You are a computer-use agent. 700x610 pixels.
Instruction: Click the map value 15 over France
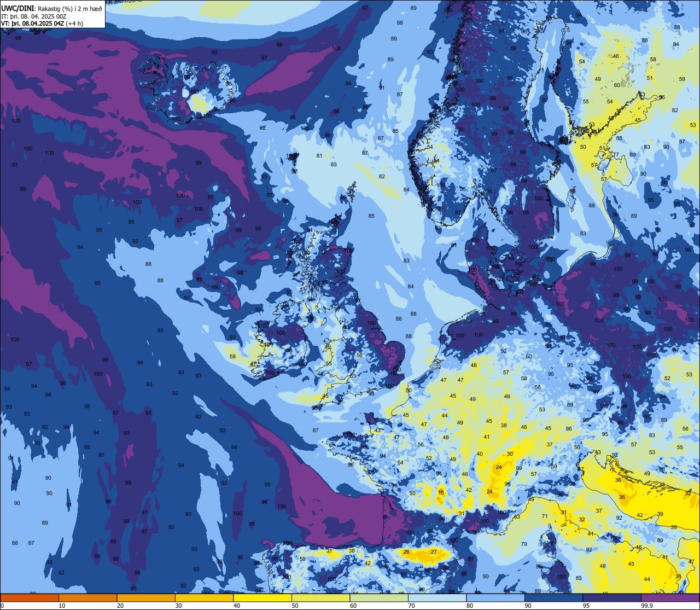441,492
